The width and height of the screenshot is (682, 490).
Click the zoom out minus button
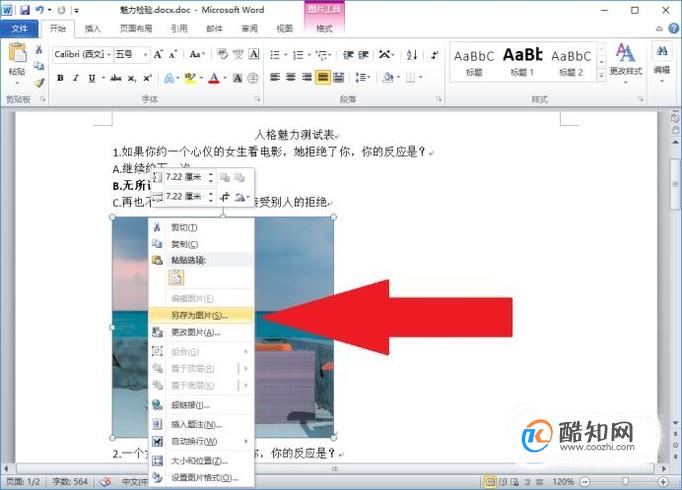tap(585, 482)
